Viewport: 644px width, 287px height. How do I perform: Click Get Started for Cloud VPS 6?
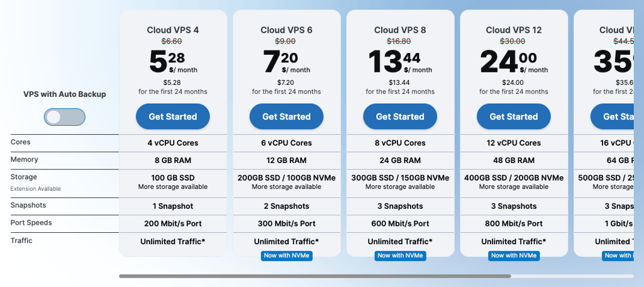click(286, 117)
